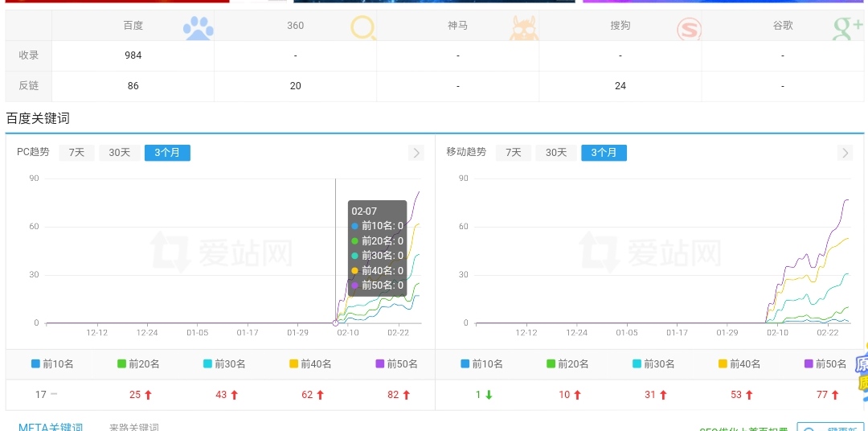Viewport: 868px width, 431px height.
Task: Click the Sogou logo icon
Action: point(689,29)
